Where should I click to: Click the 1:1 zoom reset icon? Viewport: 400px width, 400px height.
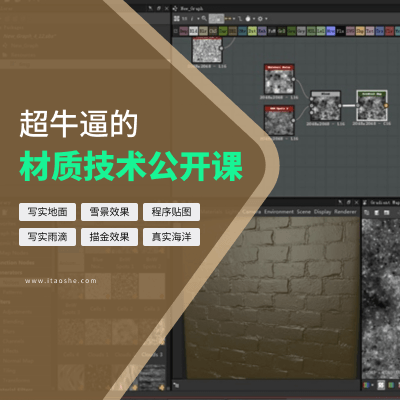[184, 19]
